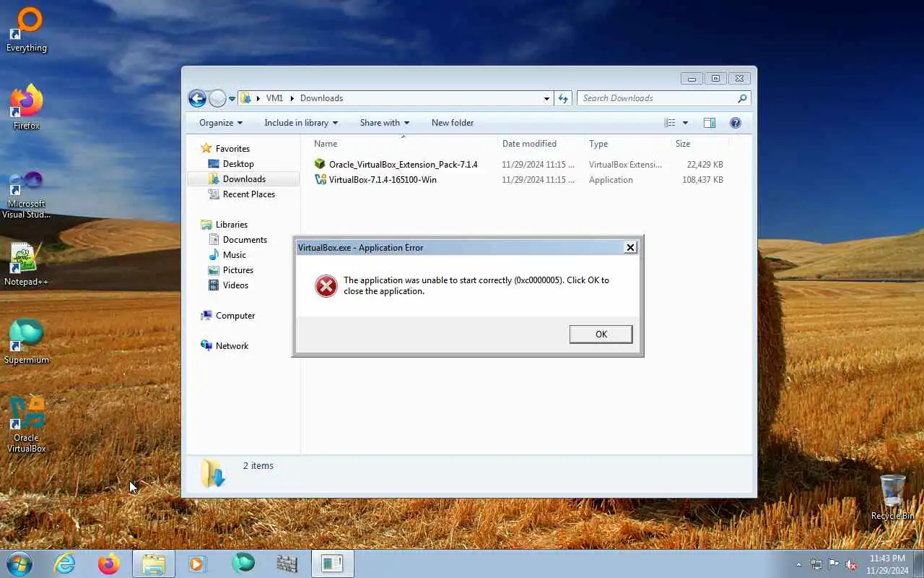Click Downloads in the address breadcrumb

(321, 98)
